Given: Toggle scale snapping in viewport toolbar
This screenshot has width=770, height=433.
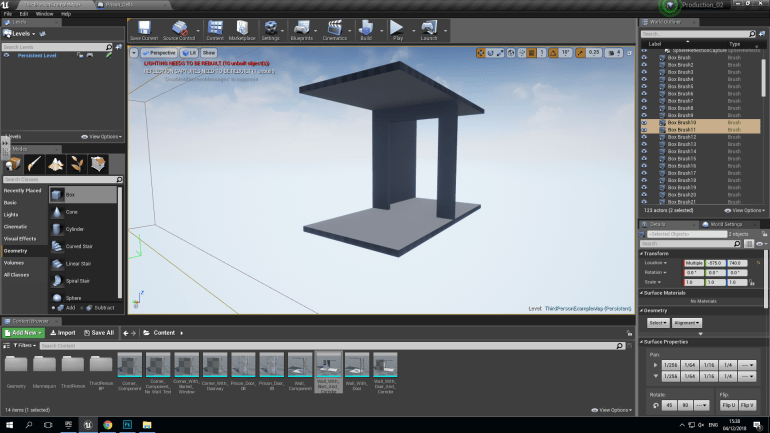Looking at the screenshot, I should point(580,53).
